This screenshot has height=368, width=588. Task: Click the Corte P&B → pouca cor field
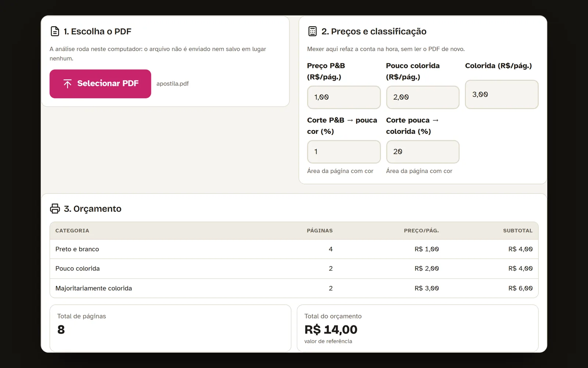click(344, 152)
